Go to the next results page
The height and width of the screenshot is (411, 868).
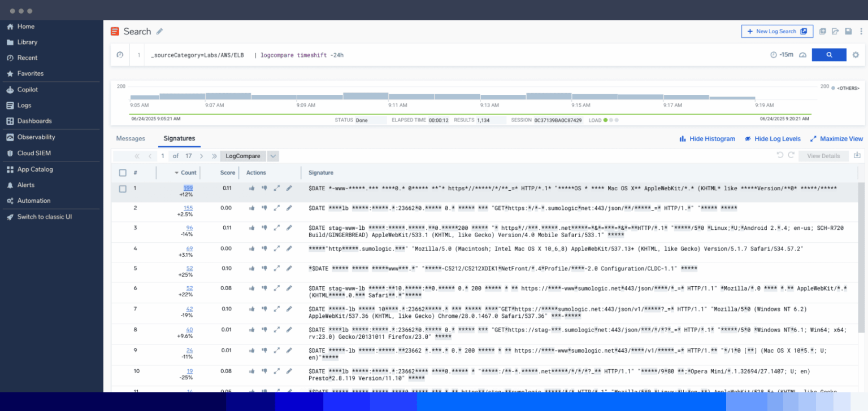click(201, 156)
